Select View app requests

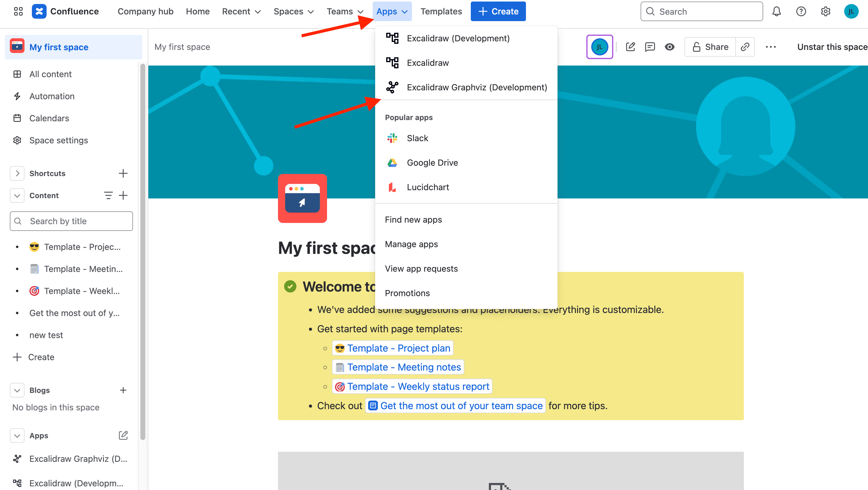(x=466, y=269)
